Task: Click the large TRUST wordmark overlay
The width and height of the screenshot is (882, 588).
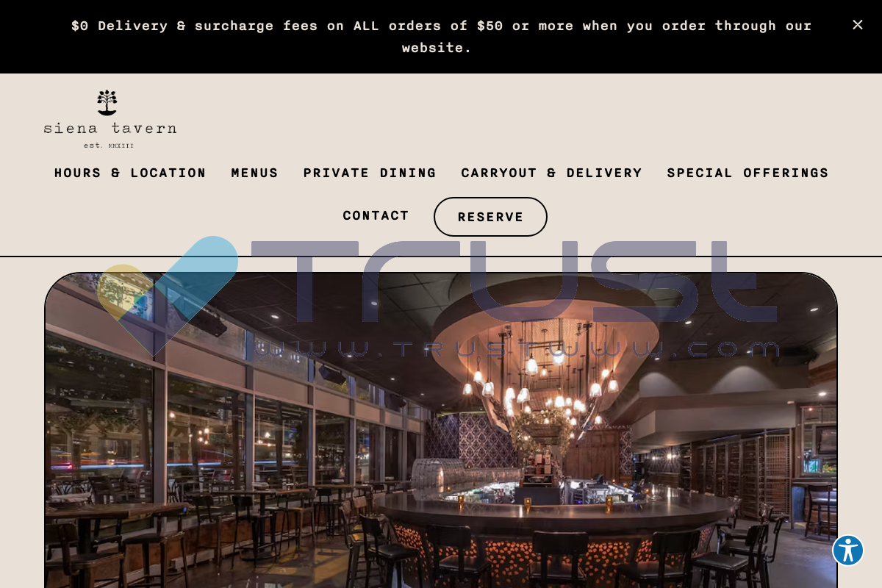Action: pyautogui.click(x=514, y=282)
